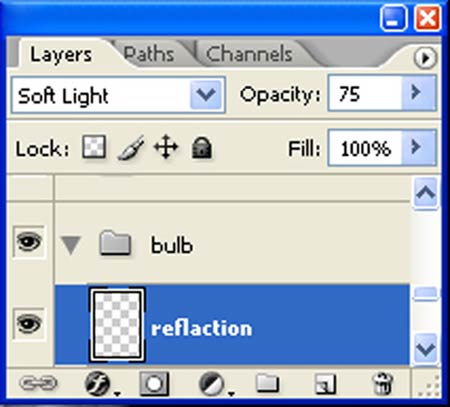Open the layer style fx menu

(x=98, y=384)
